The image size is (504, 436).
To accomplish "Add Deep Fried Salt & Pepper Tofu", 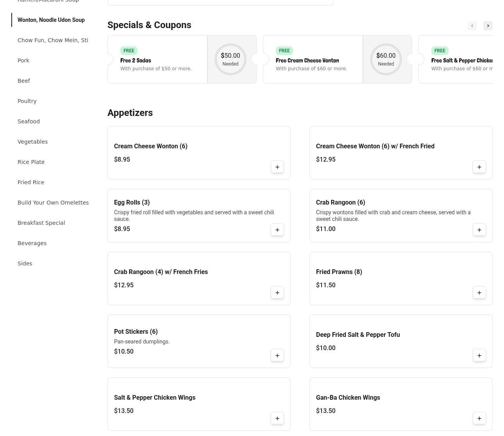I will point(479,356).
